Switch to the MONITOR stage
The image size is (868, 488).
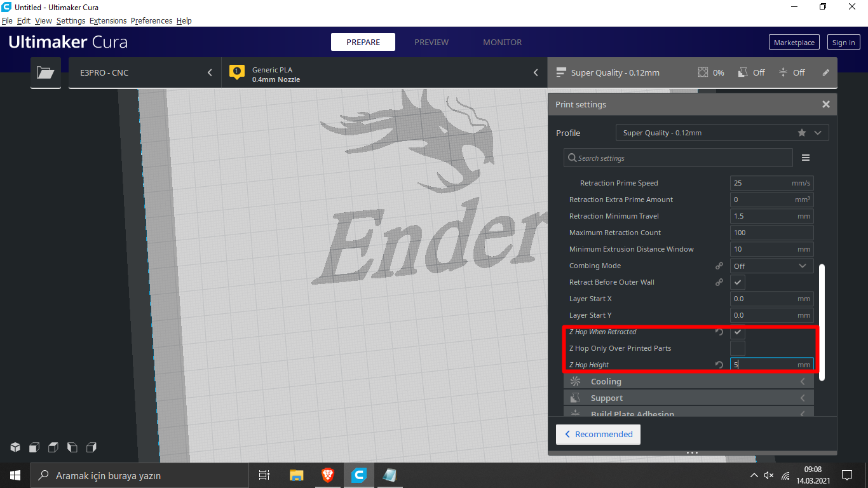pos(503,42)
